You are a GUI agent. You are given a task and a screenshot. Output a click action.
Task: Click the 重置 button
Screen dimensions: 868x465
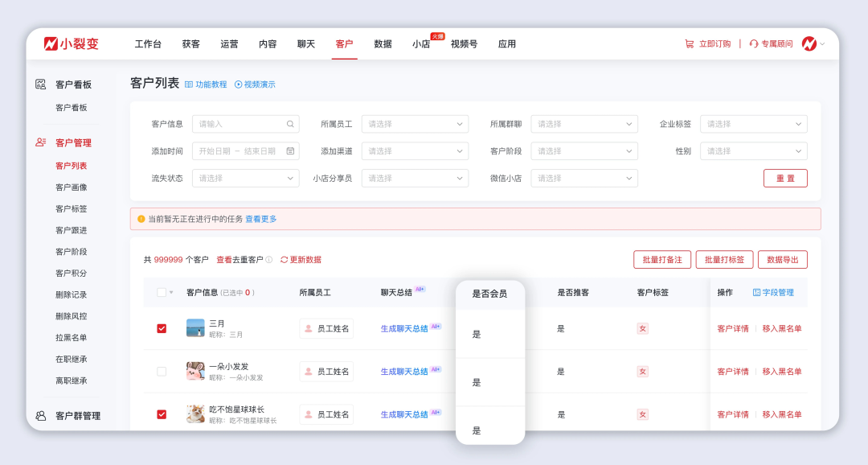pos(784,179)
